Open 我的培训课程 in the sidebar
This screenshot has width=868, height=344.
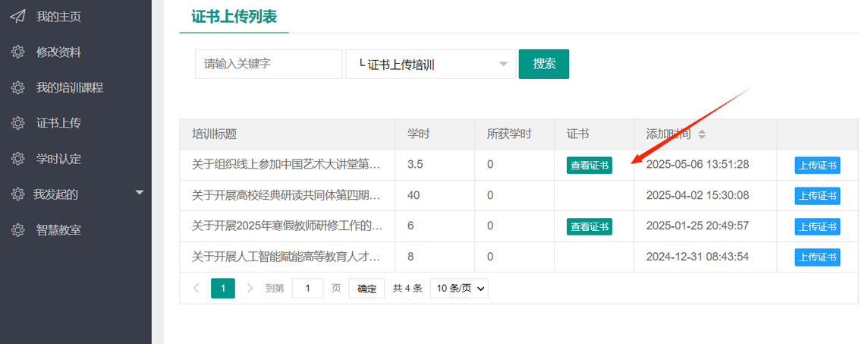tap(69, 88)
